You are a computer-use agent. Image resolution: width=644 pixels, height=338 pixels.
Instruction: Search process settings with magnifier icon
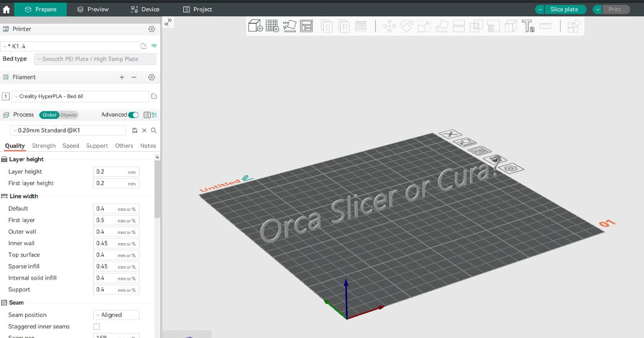pyautogui.click(x=154, y=130)
